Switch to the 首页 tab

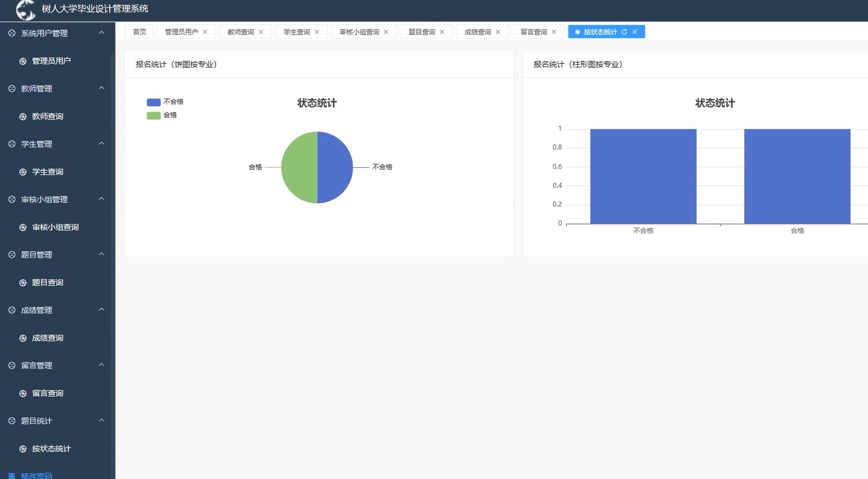[139, 31]
